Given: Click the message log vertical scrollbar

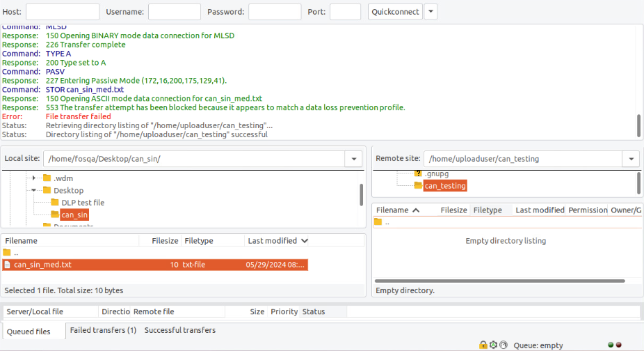Looking at the screenshot, I should point(638,126).
